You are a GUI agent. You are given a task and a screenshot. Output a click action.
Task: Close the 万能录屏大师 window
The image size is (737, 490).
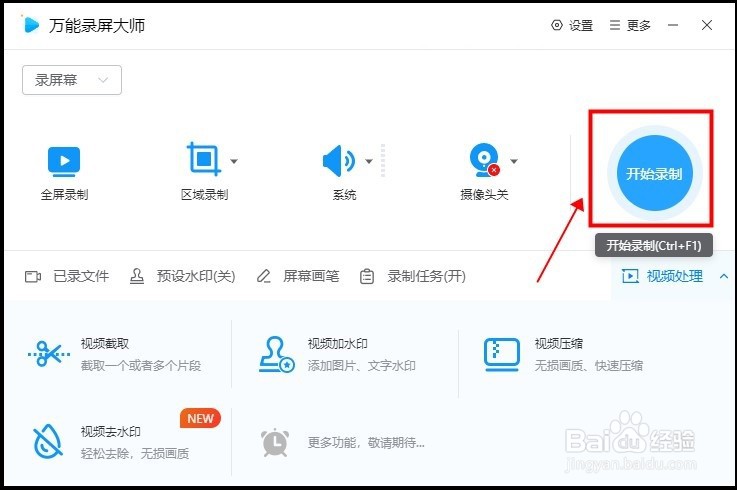tap(707, 25)
